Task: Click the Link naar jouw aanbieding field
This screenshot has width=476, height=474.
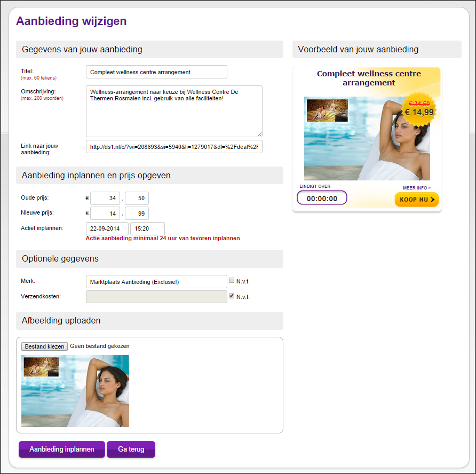Action: [x=174, y=147]
